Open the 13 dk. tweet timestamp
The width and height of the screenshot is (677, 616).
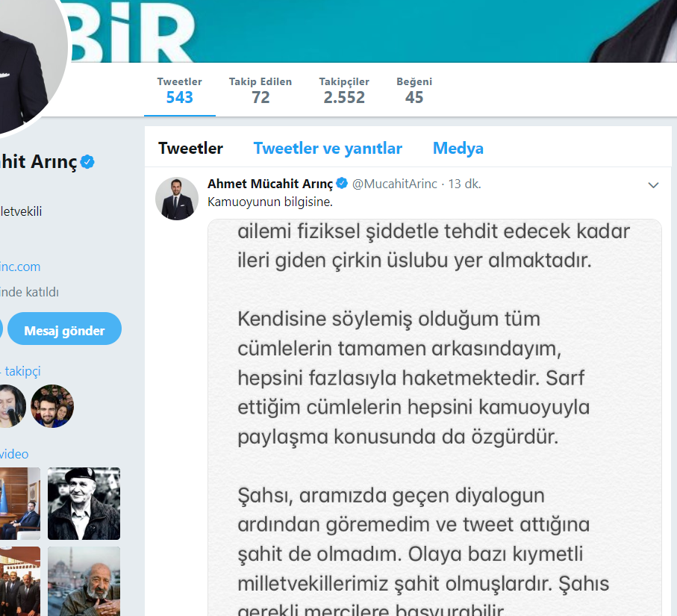tap(464, 184)
